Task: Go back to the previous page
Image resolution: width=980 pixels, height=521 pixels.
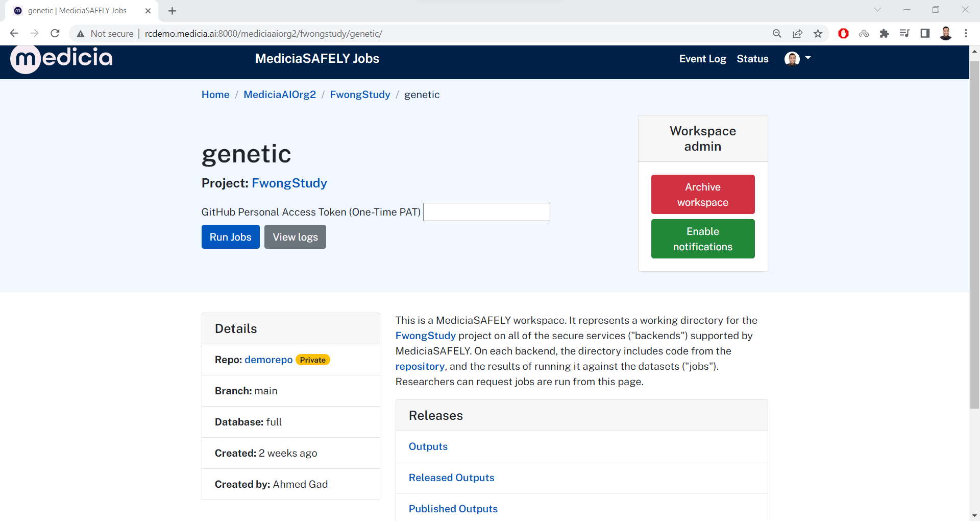Action: 14,34
